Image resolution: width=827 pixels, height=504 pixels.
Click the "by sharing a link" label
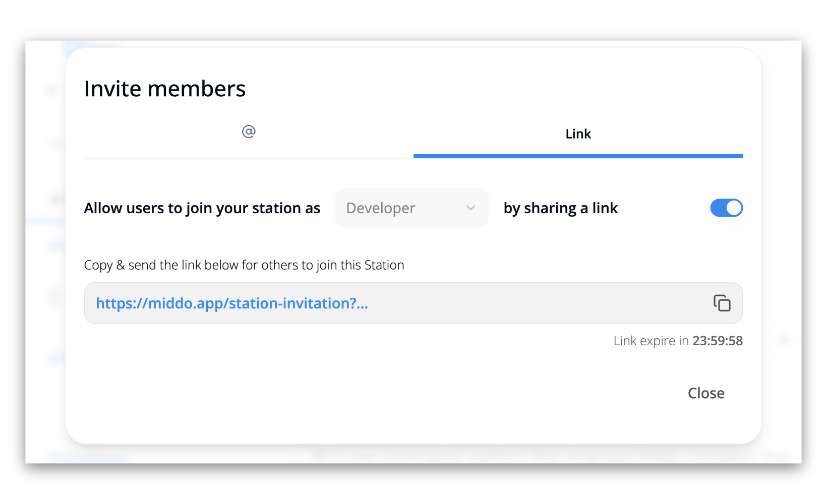[560, 208]
